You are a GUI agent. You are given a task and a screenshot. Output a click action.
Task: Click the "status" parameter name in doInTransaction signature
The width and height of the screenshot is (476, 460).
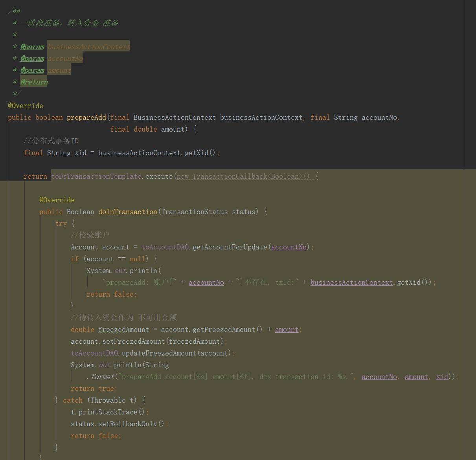(243, 212)
